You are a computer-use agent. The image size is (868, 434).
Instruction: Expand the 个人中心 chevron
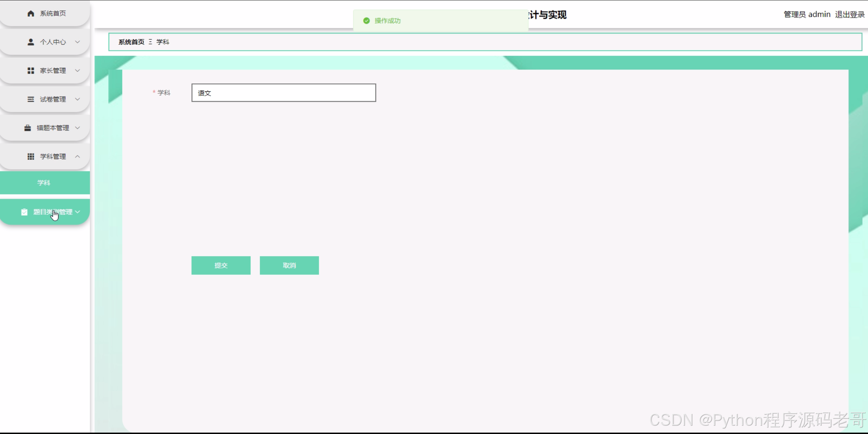tap(77, 42)
